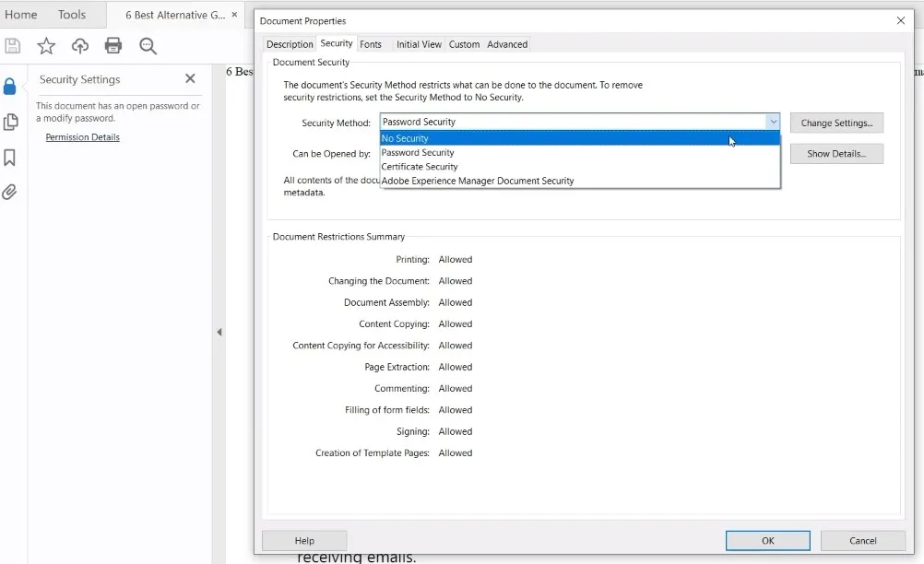Click the Save file icon

[13, 45]
